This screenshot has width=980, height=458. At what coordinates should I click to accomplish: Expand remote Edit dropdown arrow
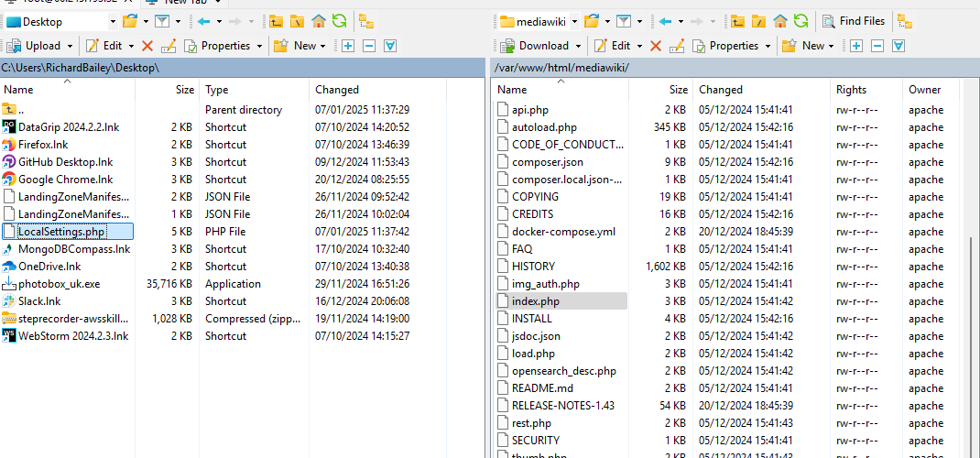point(639,46)
